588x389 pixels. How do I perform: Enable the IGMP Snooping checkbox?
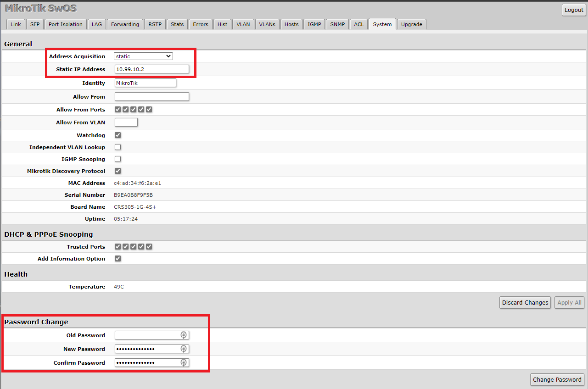click(118, 159)
